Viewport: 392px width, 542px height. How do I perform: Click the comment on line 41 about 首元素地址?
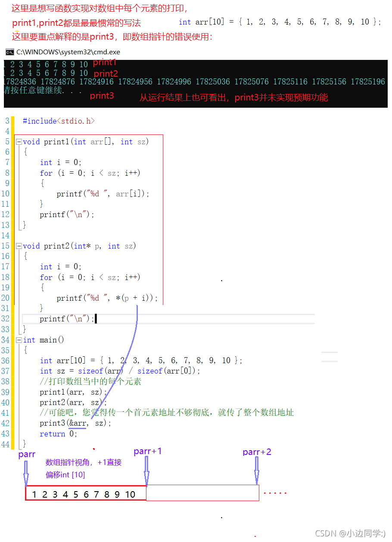click(167, 413)
